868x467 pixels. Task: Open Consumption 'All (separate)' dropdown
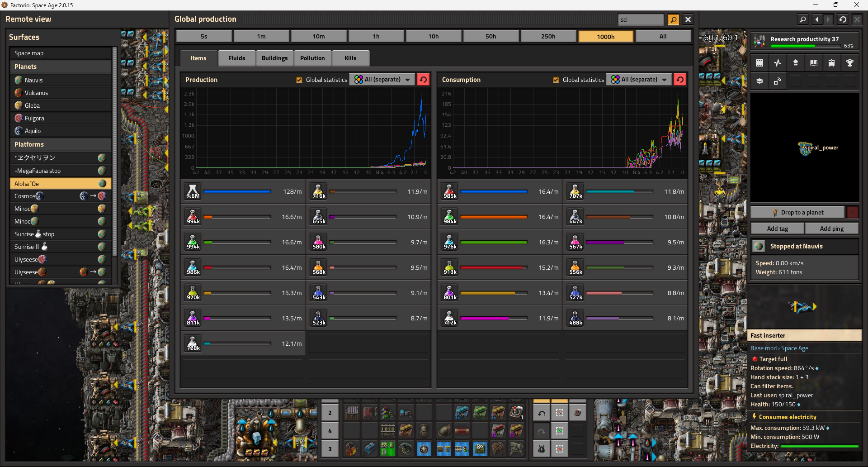(639, 80)
